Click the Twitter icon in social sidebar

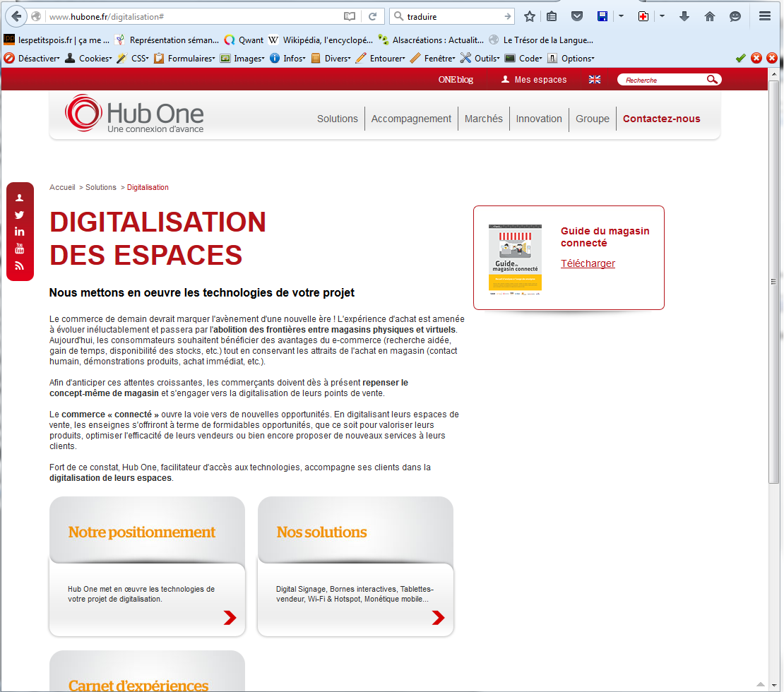point(19,215)
